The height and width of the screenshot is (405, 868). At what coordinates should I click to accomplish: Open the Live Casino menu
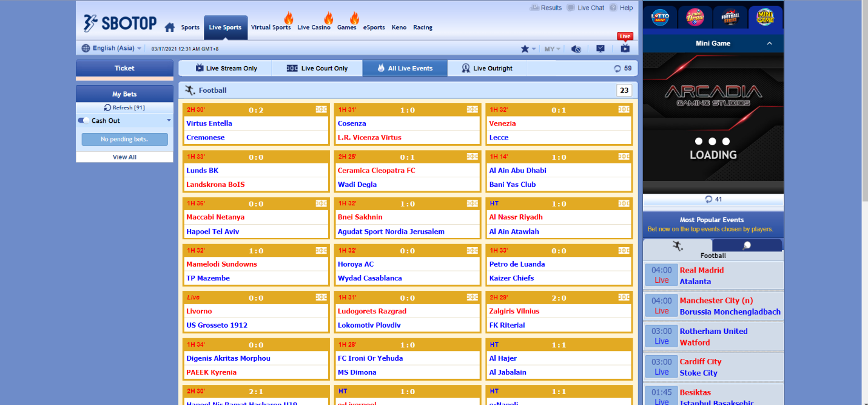pyautogui.click(x=314, y=27)
